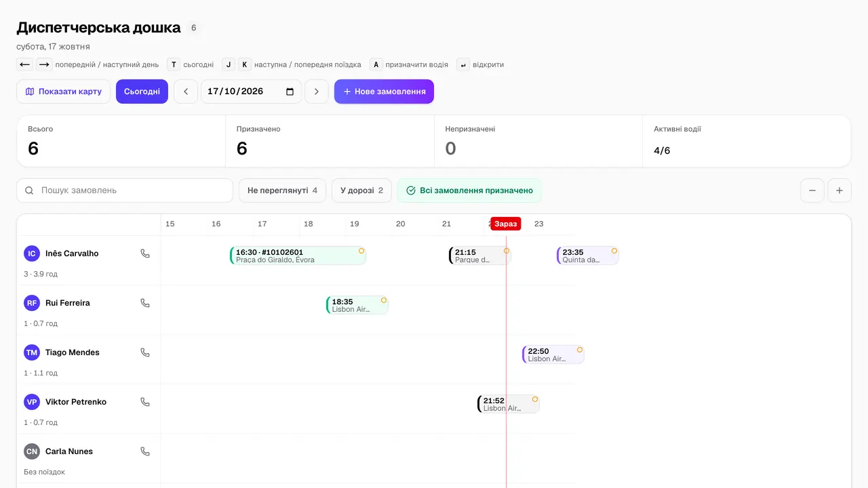Open Tiago Mendes' 22:50 trip block
Image resolution: width=868 pixels, height=488 pixels.
coord(553,354)
